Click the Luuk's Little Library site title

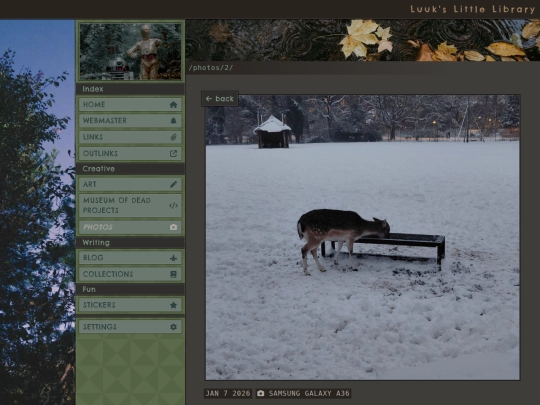pos(472,9)
